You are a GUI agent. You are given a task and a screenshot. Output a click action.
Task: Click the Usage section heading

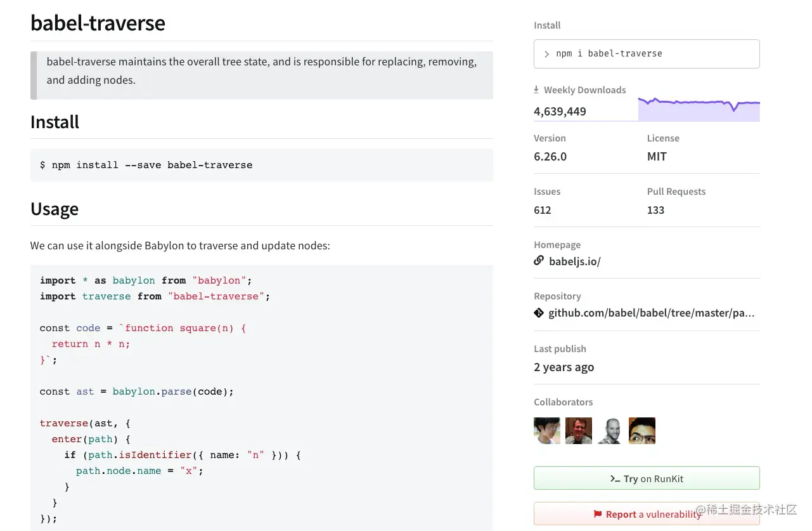point(55,209)
